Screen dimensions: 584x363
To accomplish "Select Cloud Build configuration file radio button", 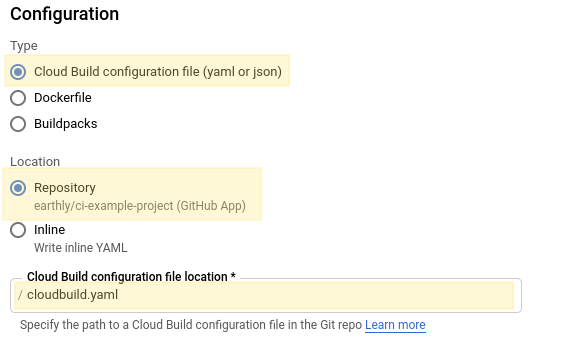I will (x=18, y=72).
